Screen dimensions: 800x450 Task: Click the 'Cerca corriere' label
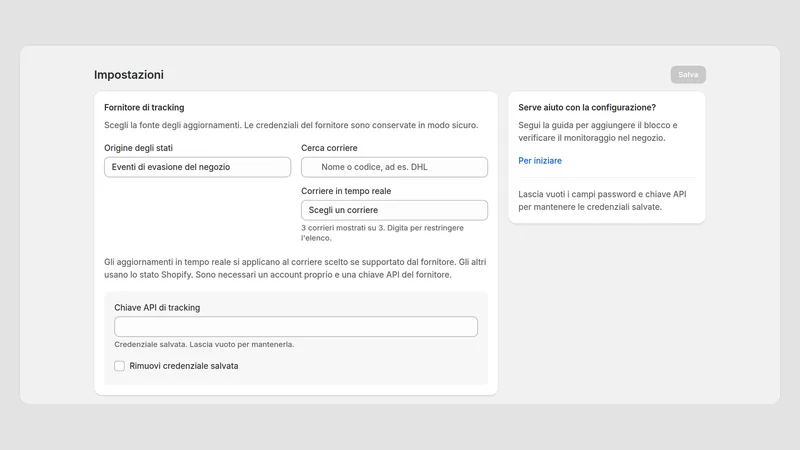pos(329,148)
